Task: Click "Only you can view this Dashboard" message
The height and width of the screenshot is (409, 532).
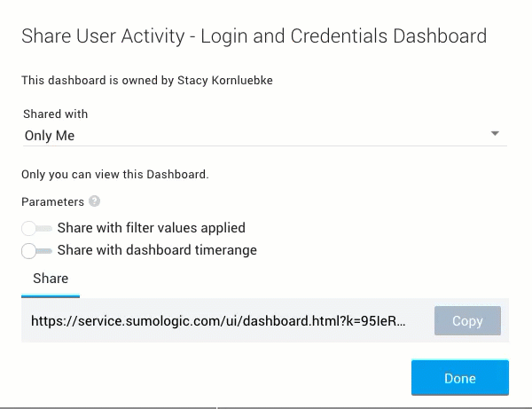Action: pyautogui.click(x=115, y=175)
